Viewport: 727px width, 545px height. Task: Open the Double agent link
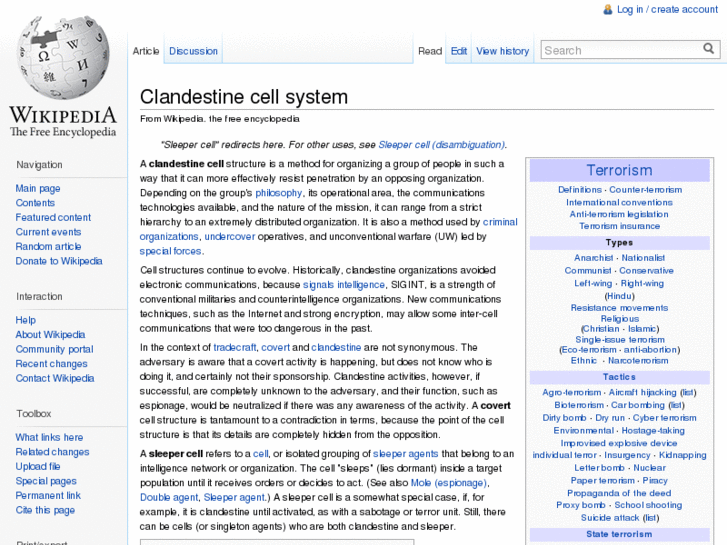[169, 497]
